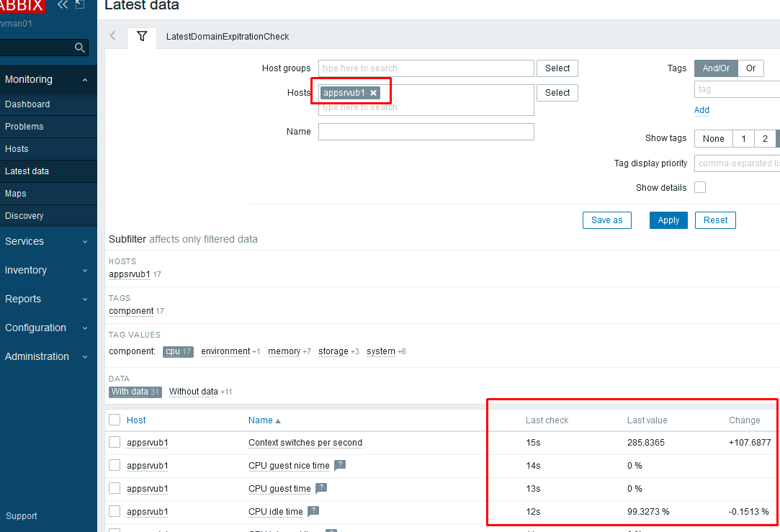
Task: Click the search magnifier icon in sidebar
Action: pyautogui.click(x=79, y=48)
